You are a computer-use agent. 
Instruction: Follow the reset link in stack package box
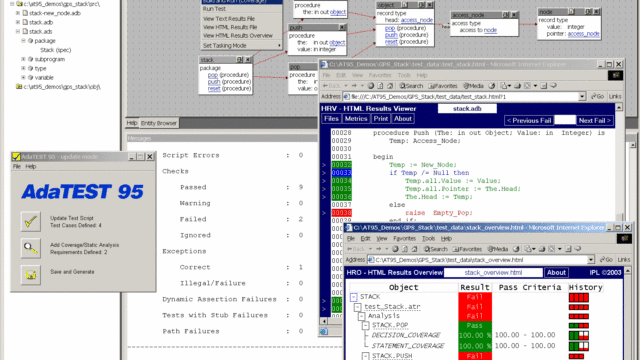pyautogui.click(x=214, y=89)
